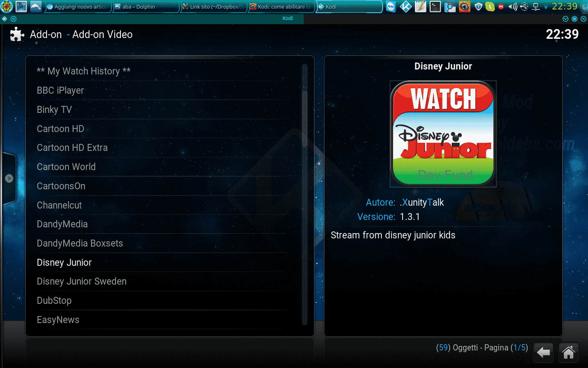Switch to Aggiungi nuovo articolo taskbar window
The height and width of the screenshot is (368, 588).
point(77,7)
